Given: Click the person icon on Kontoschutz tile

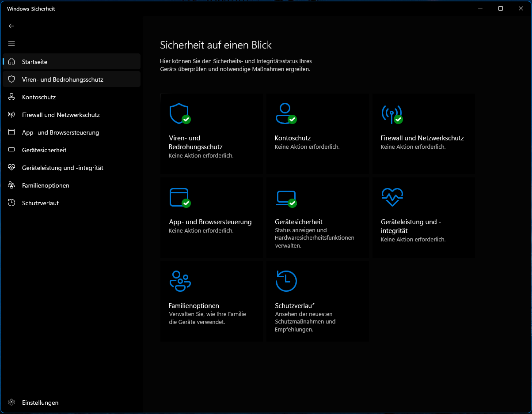Looking at the screenshot, I should click(x=285, y=113).
